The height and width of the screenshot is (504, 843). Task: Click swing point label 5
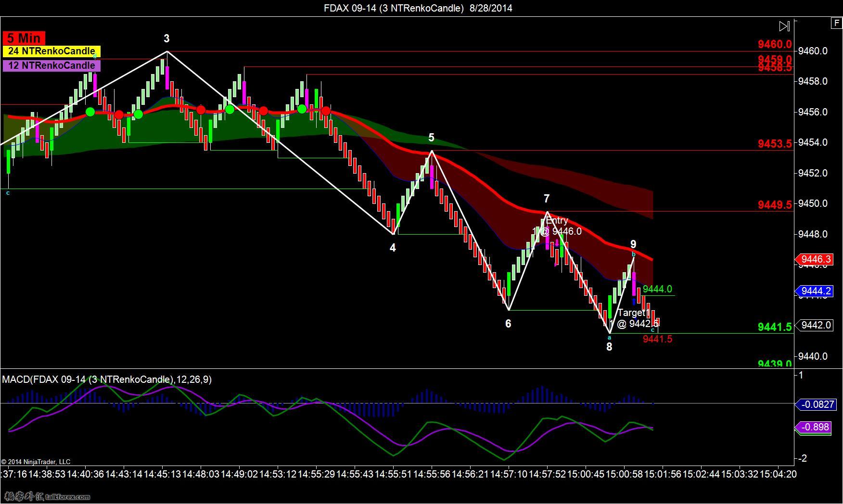point(431,138)
